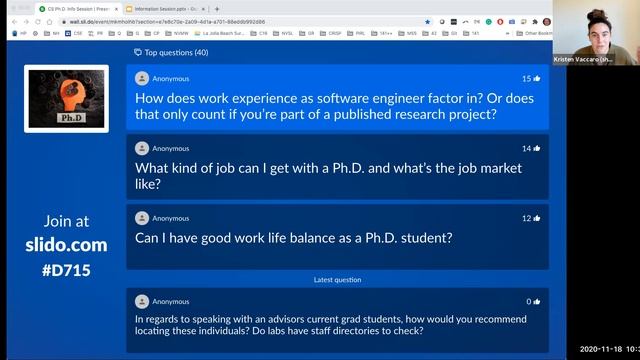The width and height of the screenshot is (640, 360).
Task: Select the work life balance question
Action: [338, 237]
